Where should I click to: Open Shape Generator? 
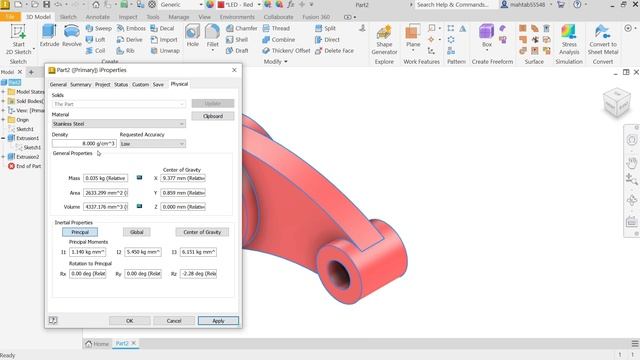tap(384, 40)
